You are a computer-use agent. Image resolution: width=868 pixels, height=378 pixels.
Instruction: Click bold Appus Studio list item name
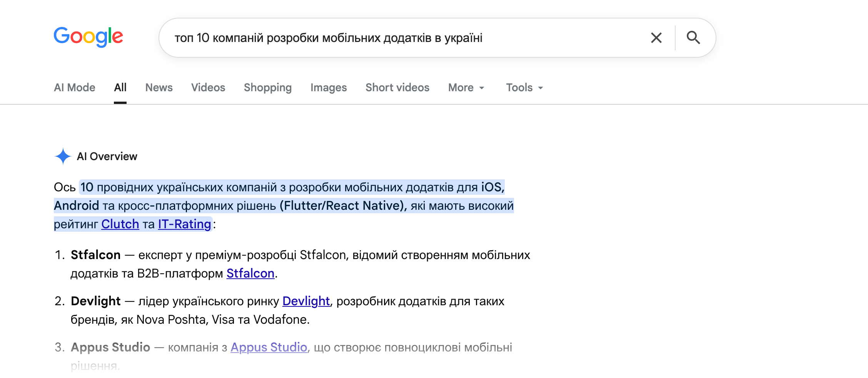pyautogui.click(x=110, y=347)
